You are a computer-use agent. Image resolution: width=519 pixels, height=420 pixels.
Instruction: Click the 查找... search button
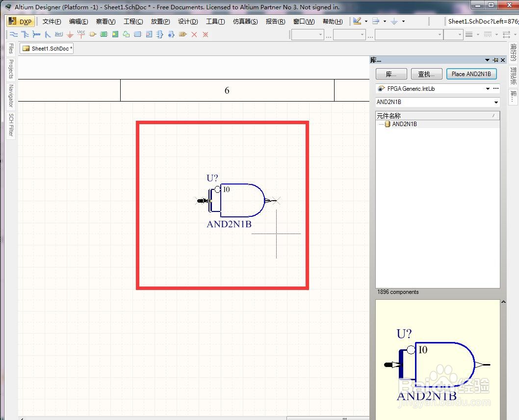pos(426,74)
